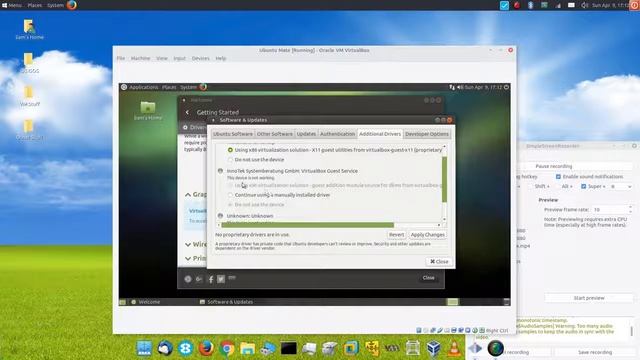Select greyed 'Do not use the device' radio under VirtualBox Guest Service
This screenshot has height=360, width=640.
[230, 204]
